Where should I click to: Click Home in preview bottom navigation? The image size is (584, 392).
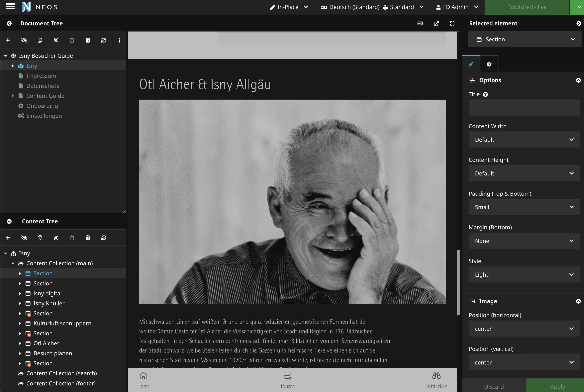pyautogui.click(x=144, y=380)
